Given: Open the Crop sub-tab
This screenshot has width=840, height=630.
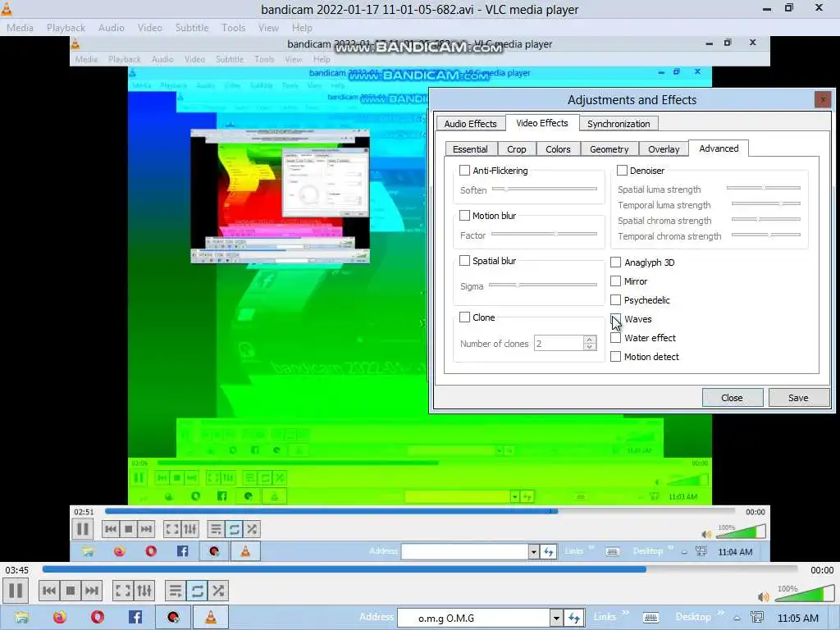Looking at the screenshot, I should [517, 149].
